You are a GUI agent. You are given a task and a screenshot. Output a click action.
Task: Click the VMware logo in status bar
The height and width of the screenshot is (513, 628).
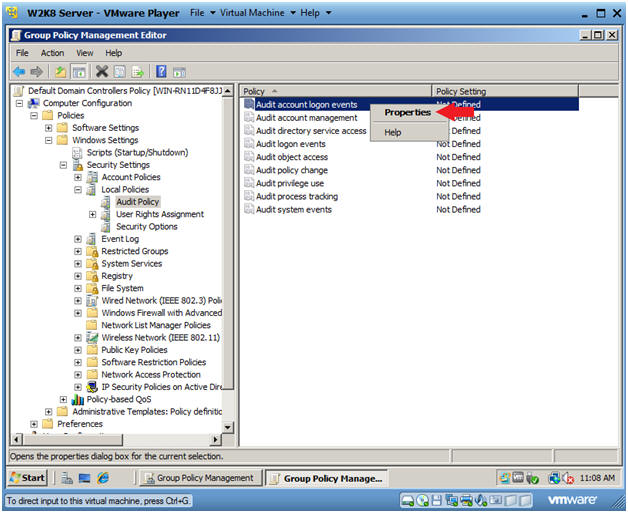(572, 499)
